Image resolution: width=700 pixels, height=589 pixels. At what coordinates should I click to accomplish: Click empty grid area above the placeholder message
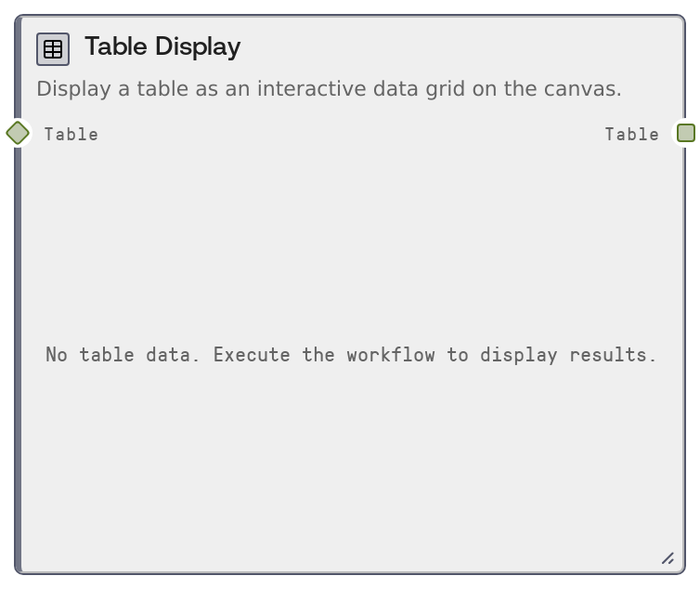click(351, 242)
